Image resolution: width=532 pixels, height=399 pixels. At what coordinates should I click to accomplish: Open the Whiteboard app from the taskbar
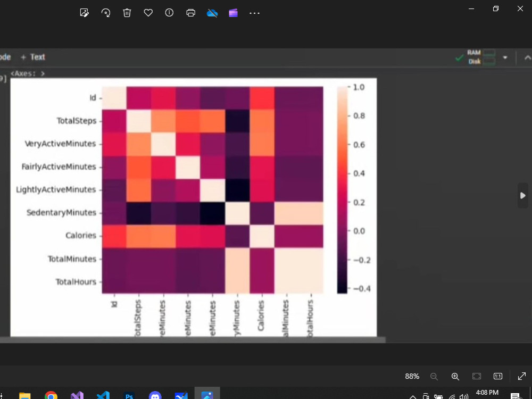[x=181, y=396]
